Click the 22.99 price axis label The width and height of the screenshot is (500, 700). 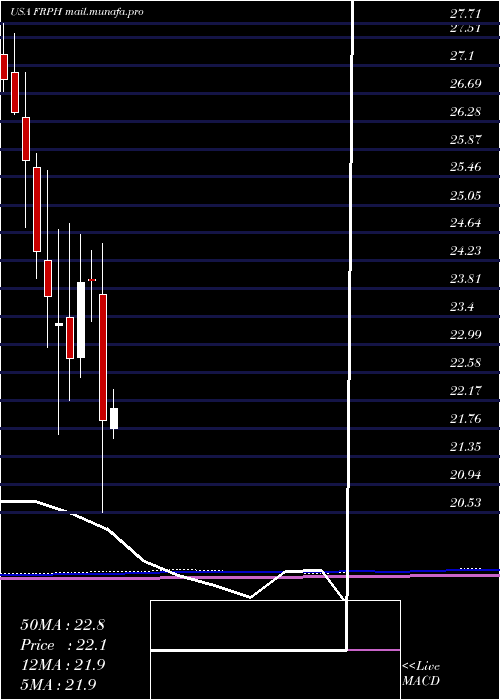[465, 335]
